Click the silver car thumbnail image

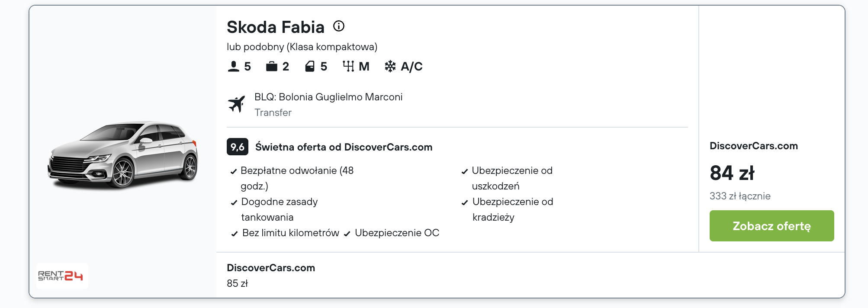click(123, 155)
